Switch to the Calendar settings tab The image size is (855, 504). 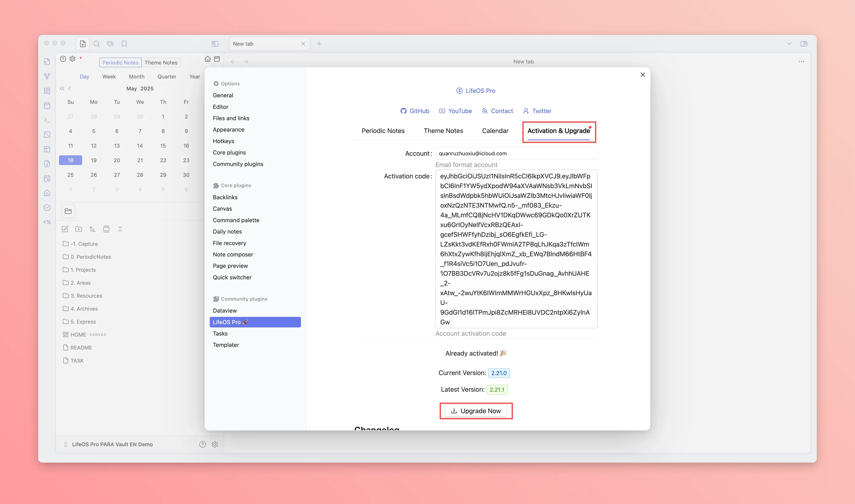click(495, 131)
